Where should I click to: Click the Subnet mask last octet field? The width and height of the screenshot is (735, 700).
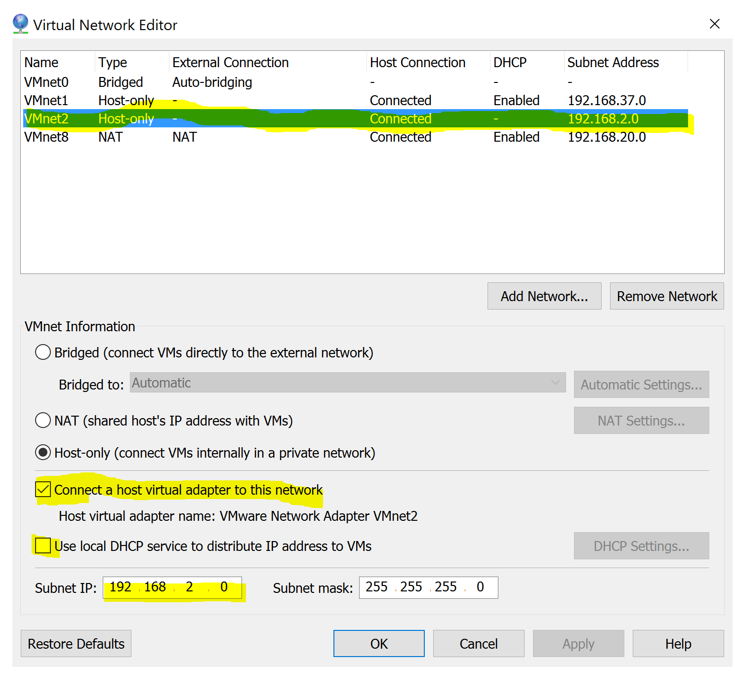click(x=480, y=587)
